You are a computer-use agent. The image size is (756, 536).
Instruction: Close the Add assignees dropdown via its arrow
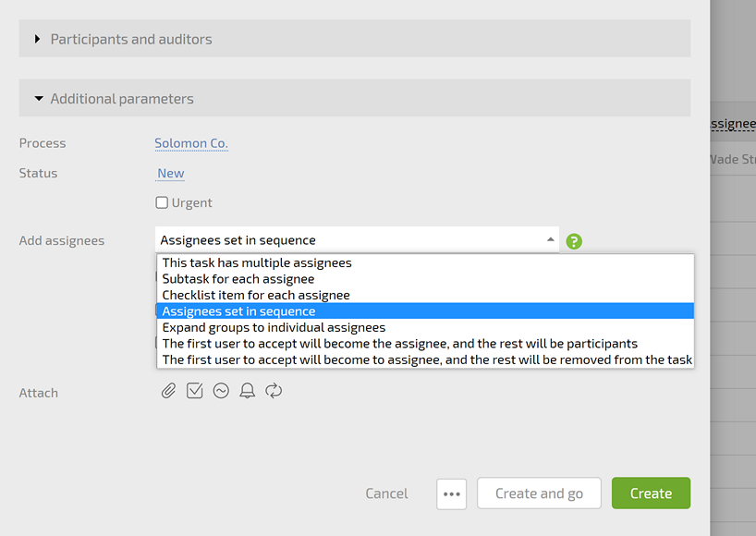pos(551,240)
